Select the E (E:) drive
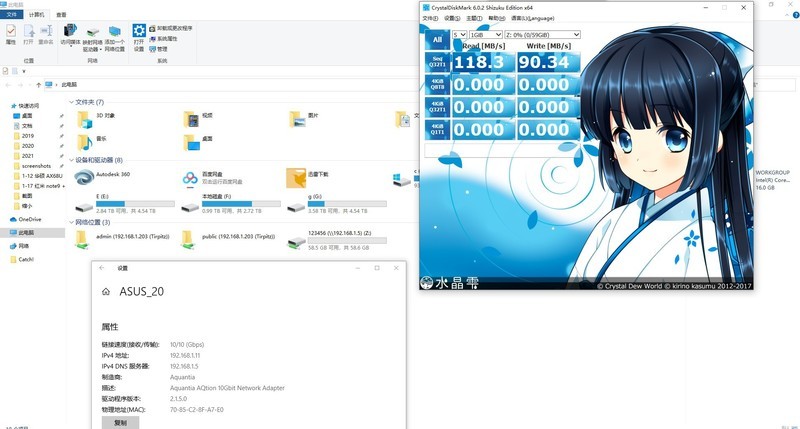 pyautogui.click(x=124, y=204)
